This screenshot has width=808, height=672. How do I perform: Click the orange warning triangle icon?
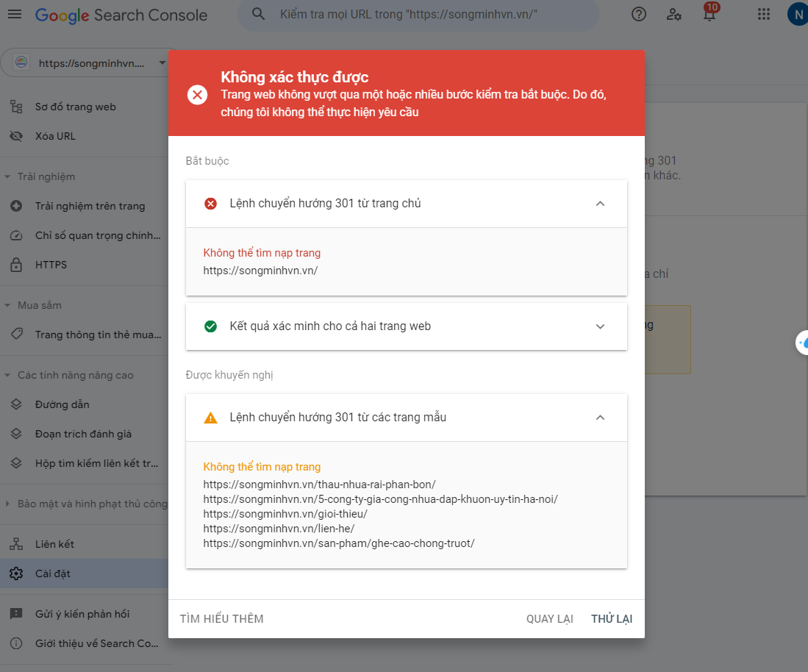pyautogui.click(x=211, y=418)
